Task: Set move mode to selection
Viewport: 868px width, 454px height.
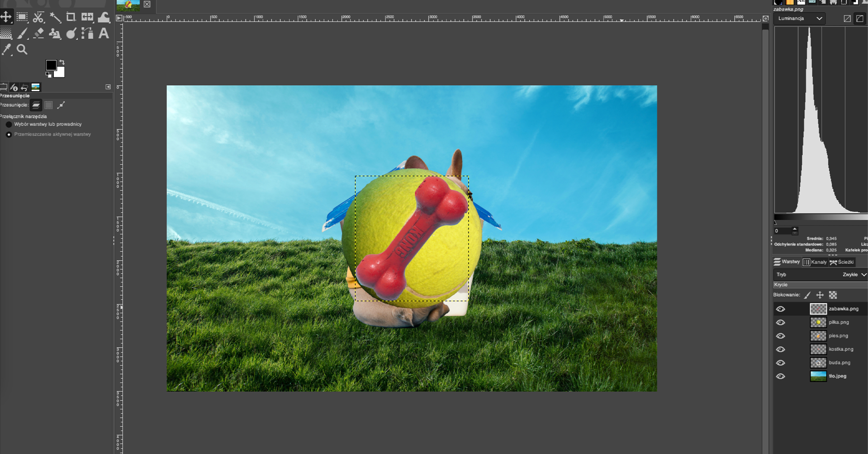Action: 48,105
